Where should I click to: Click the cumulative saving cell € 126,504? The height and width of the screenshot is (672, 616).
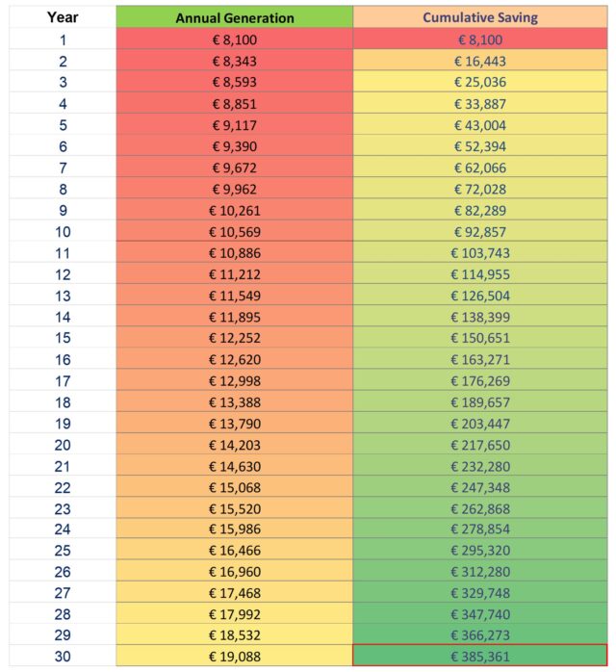click(x=479, y=296)
